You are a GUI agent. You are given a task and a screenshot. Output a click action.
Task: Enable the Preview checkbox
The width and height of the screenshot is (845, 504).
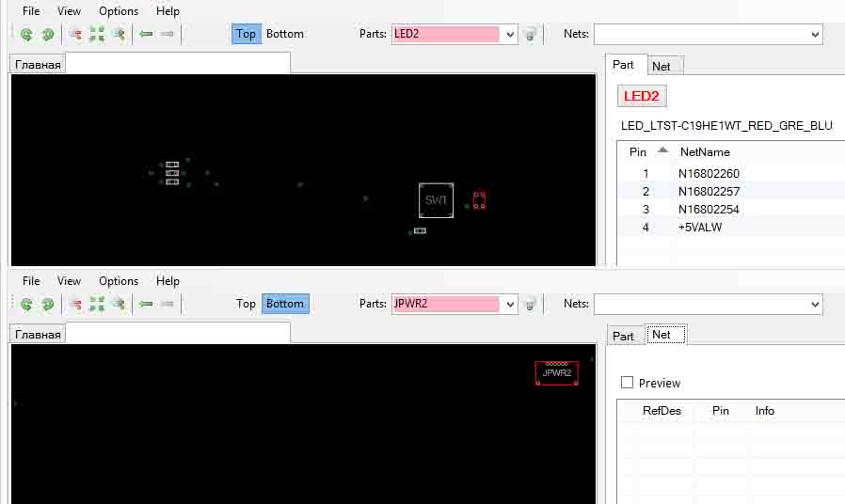coord(627,383)
